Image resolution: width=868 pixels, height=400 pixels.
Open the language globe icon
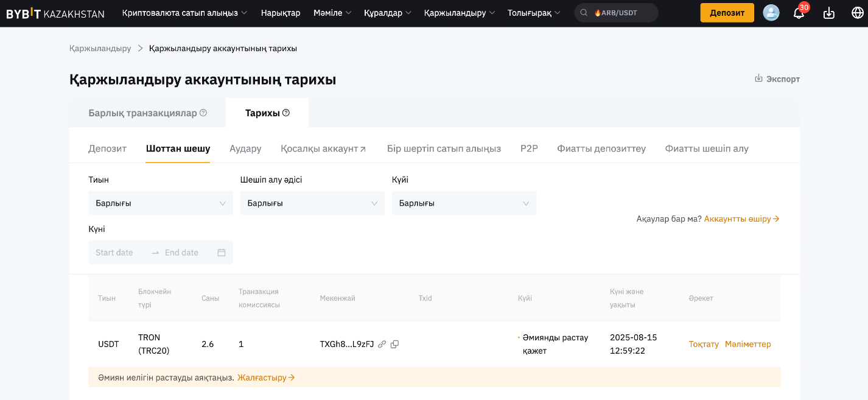click(857, 13)
